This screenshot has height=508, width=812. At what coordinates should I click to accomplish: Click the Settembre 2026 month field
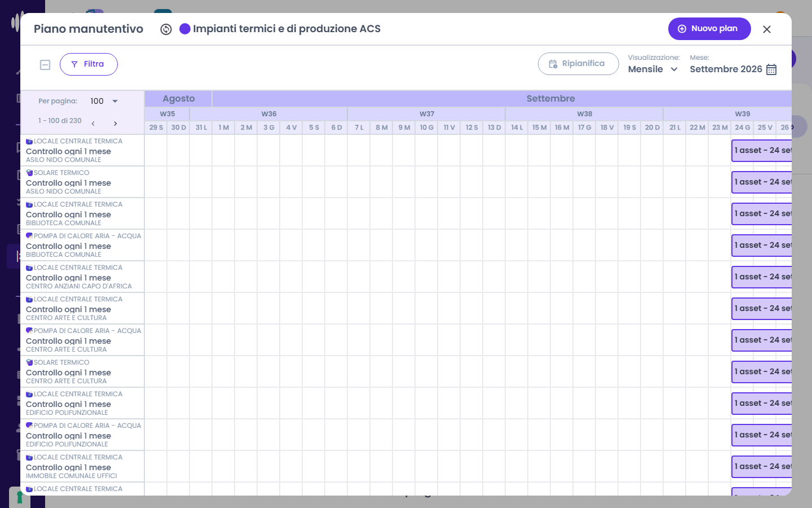pyautogui.click(x=726, y=69)
